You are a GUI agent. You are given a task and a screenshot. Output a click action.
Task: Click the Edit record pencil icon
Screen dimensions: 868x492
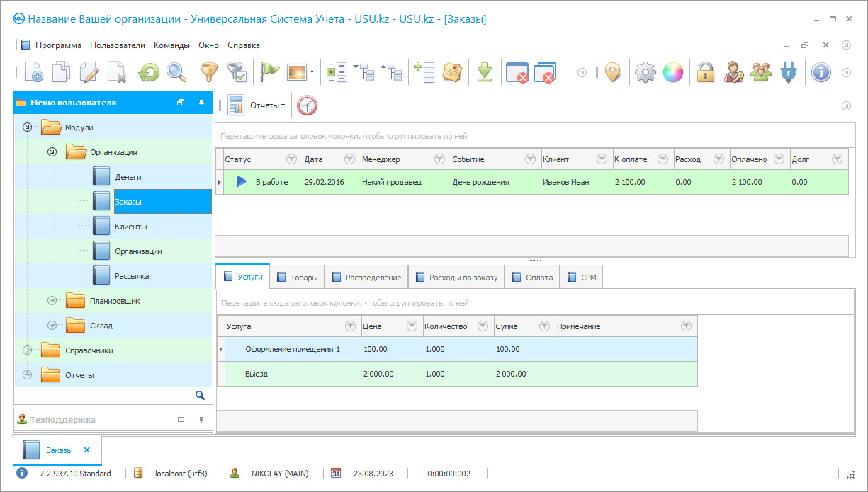click(x=89, y=72)
